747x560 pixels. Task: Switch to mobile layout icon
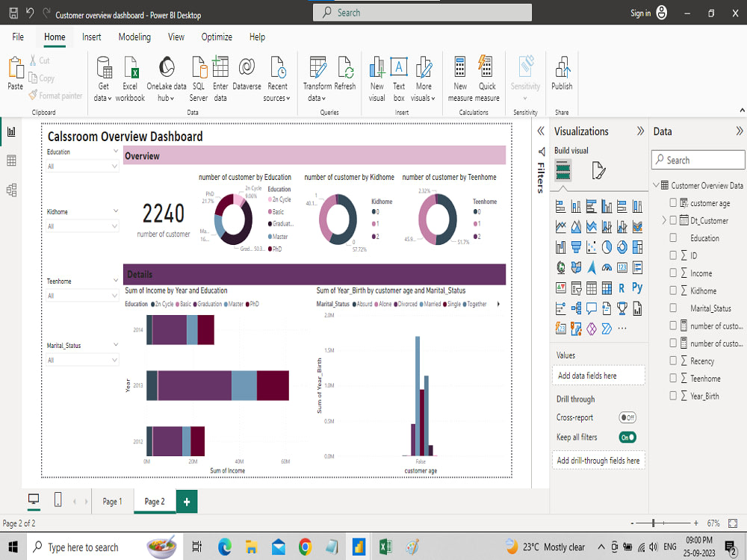point(58,500)
